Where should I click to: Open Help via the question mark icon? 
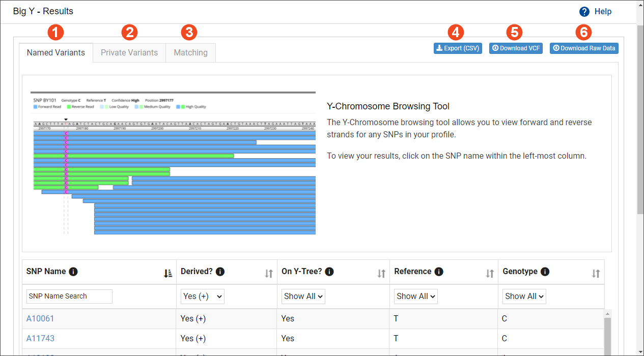coord(584,12)
